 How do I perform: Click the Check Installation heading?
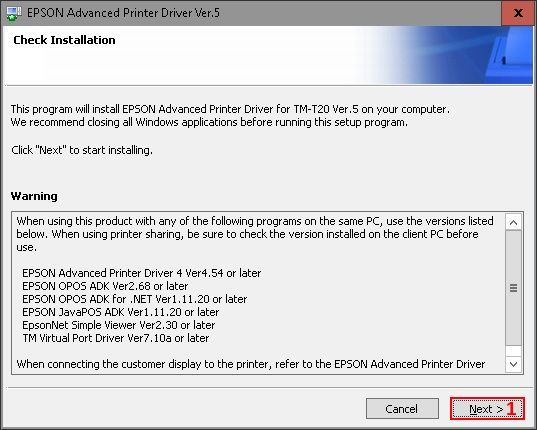(x=64, y=40)
